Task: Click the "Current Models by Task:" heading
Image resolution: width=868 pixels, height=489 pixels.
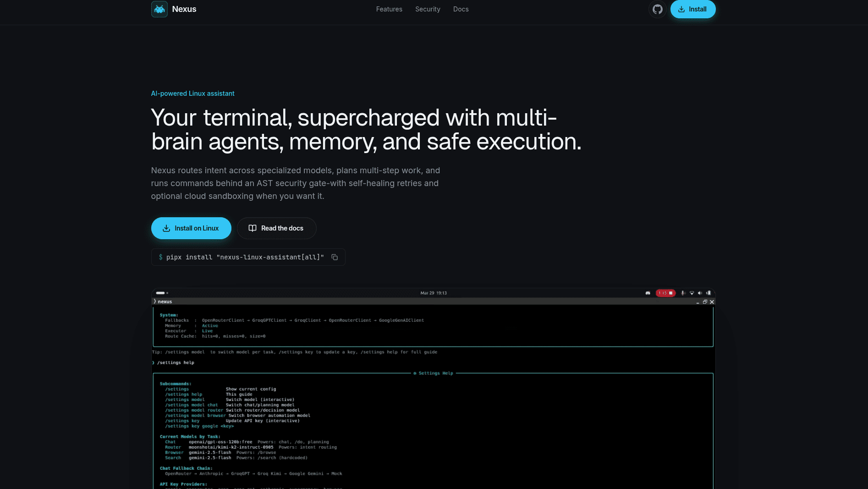Action: 190,437
